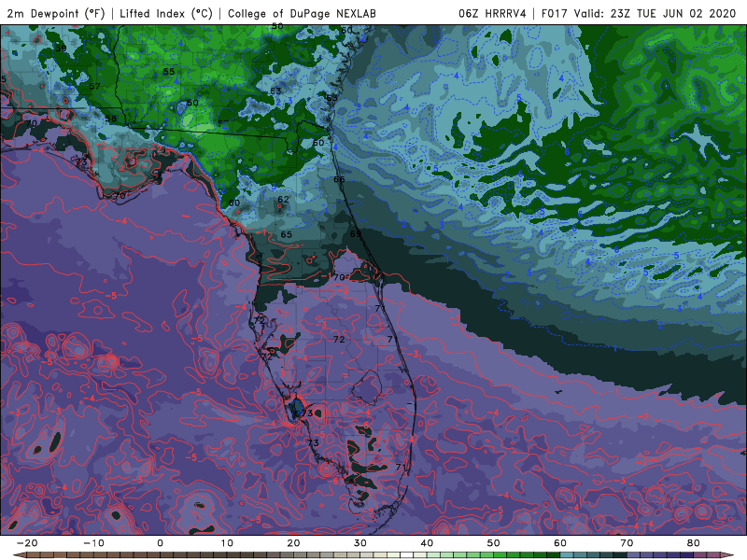Click the "69" dewpoint value on the map
Screen dimensions: 747x560
point(356,233)
